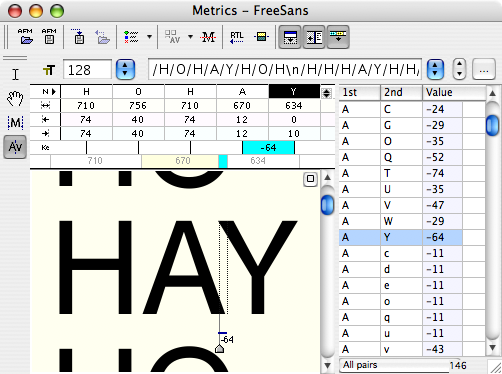Click the sample string up/down stepper
Viewport: 502px width, 374px height.
click(459, 70)
